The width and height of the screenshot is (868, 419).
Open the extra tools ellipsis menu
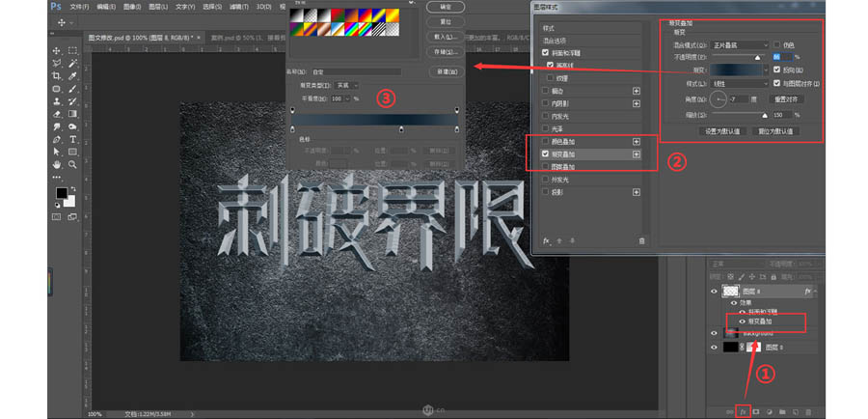[57, 178]
